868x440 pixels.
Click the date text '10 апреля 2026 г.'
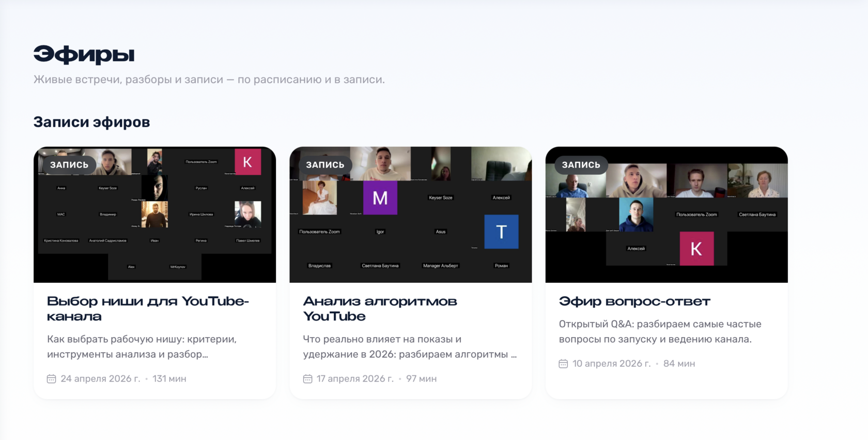[611, 364]
